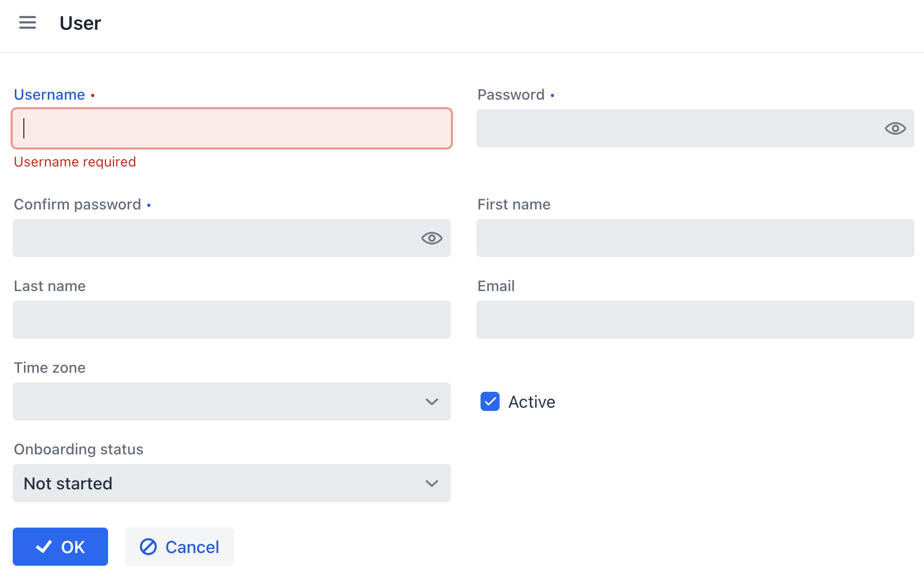Click the circle-slash icon on Cancel button

click(148, 547)
